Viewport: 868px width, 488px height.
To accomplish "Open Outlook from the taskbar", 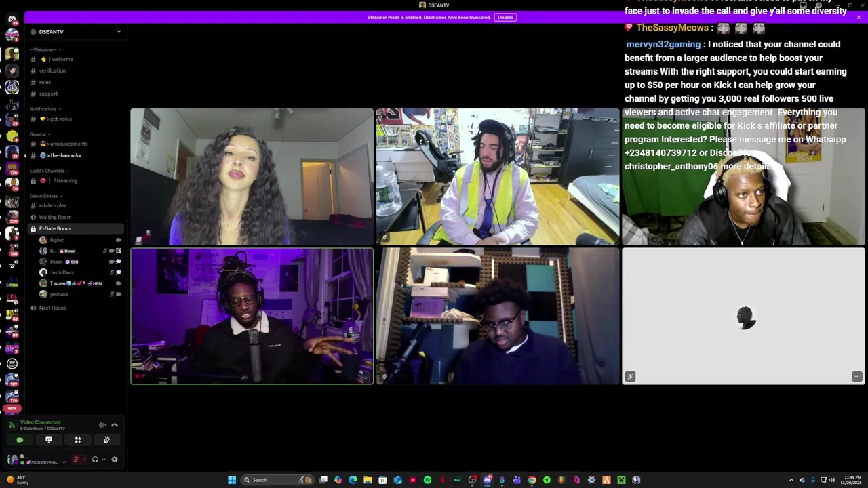I will tap(397, 480).
